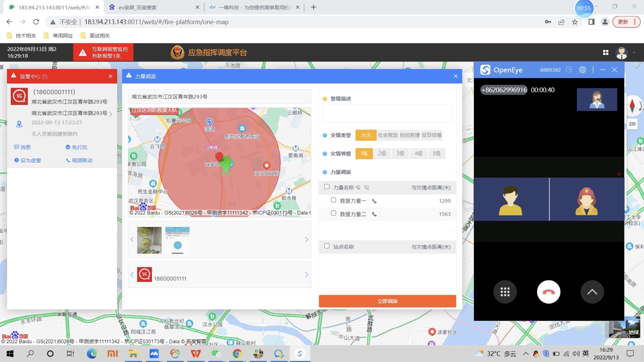Check the 救援力量二 rescue force checkbox
The height and width of the screenshot is (362, 644).
(x=333, y=213)
